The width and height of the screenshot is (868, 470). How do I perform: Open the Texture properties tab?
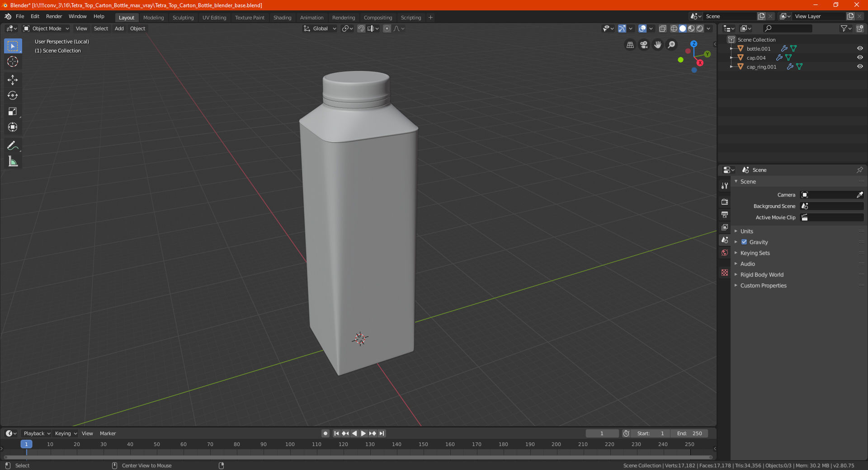click(x=725, y=273)
